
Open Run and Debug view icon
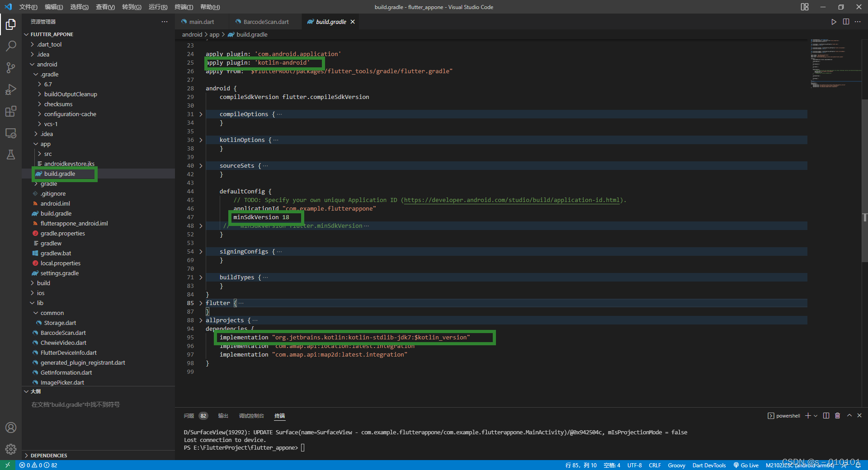click(11, 89)
